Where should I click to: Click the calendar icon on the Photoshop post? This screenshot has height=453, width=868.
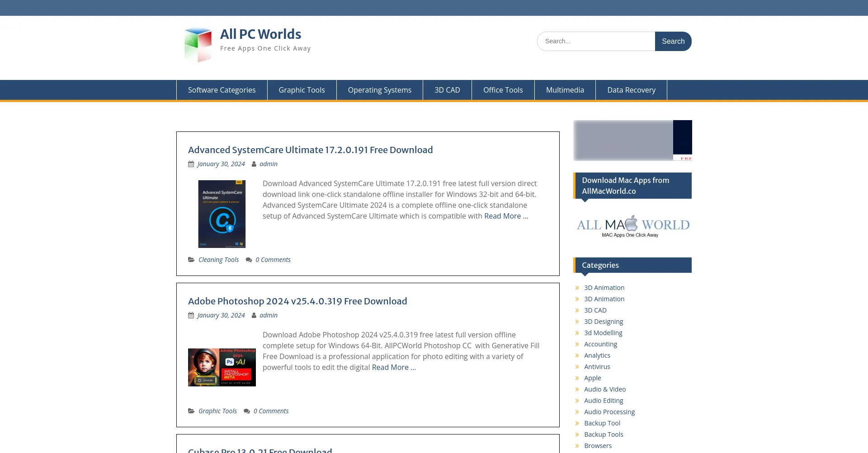pos(191,315)
